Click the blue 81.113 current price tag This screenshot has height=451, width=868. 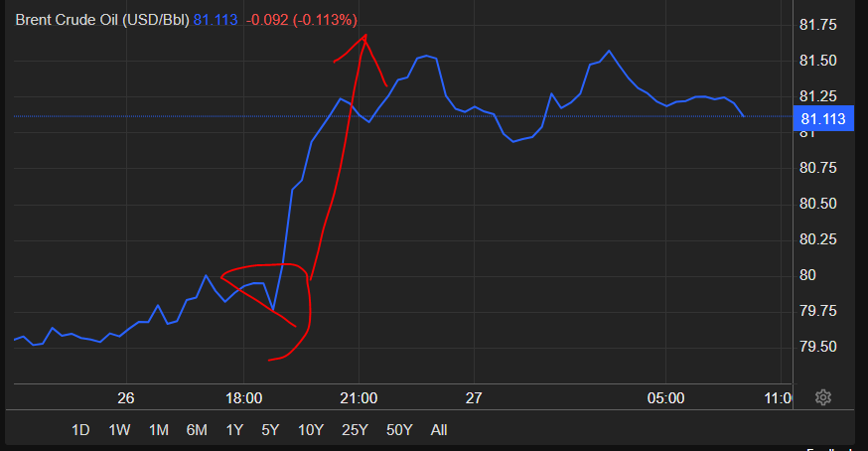[x=822, y=119]
